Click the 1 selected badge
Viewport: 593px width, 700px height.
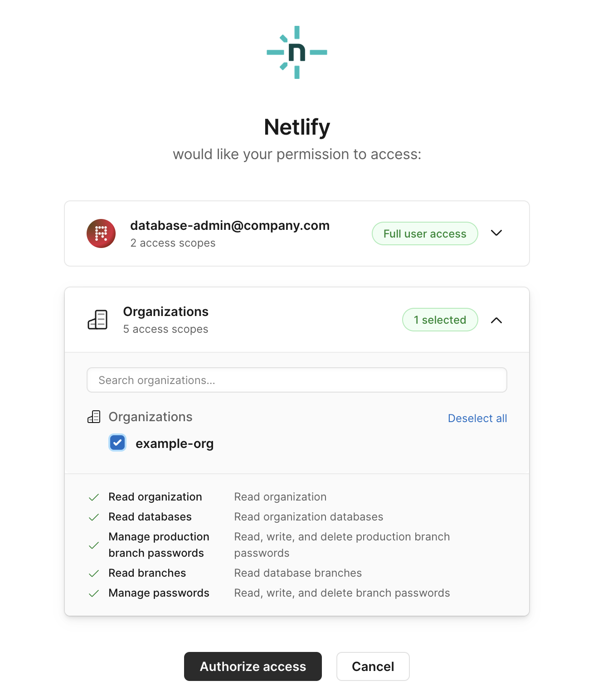point(440,320)
